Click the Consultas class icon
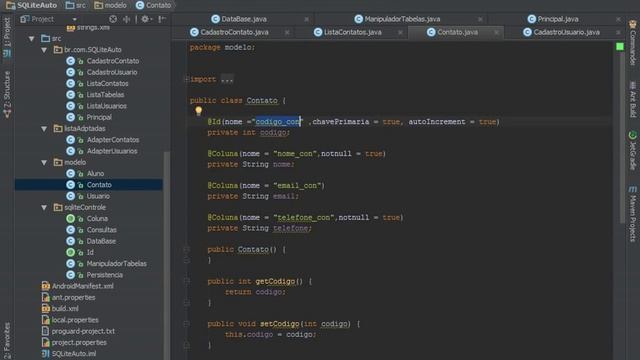Screen dimensions: 640x360 tap(71, 230)
